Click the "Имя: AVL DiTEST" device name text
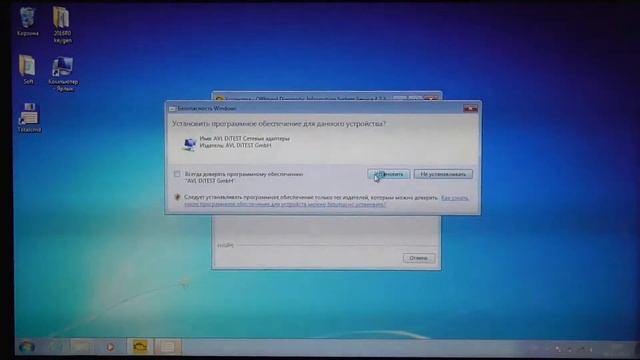 (244, 139)
